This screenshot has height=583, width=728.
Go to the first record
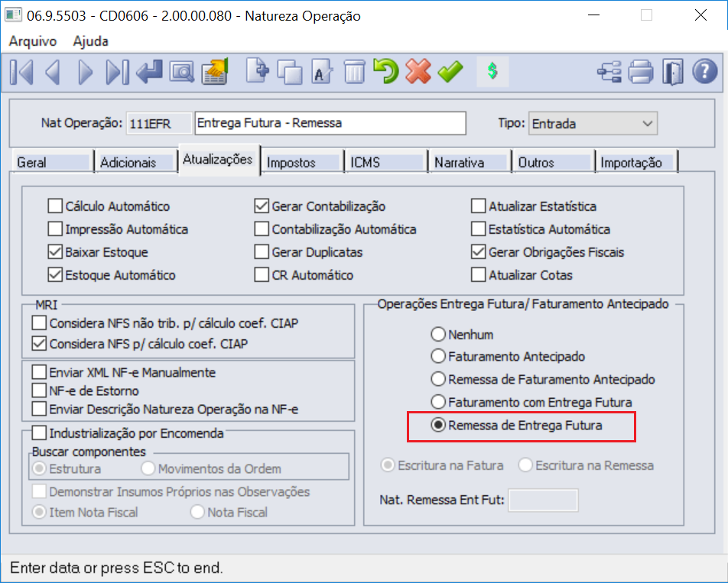click(21, 73)
